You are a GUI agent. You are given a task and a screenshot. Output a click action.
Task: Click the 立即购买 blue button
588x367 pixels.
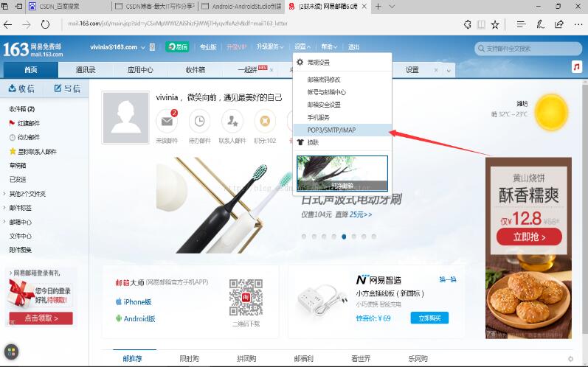[x=429, y=318]
